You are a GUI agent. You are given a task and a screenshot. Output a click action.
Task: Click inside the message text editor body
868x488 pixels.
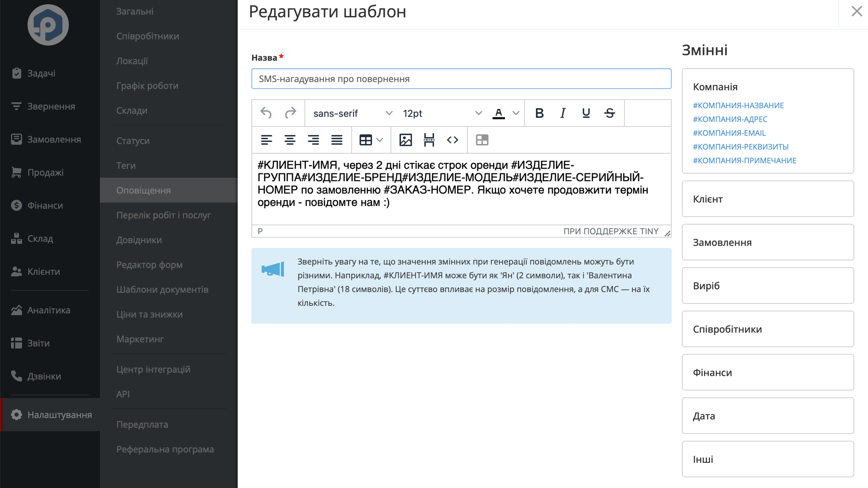click(461, 189)
